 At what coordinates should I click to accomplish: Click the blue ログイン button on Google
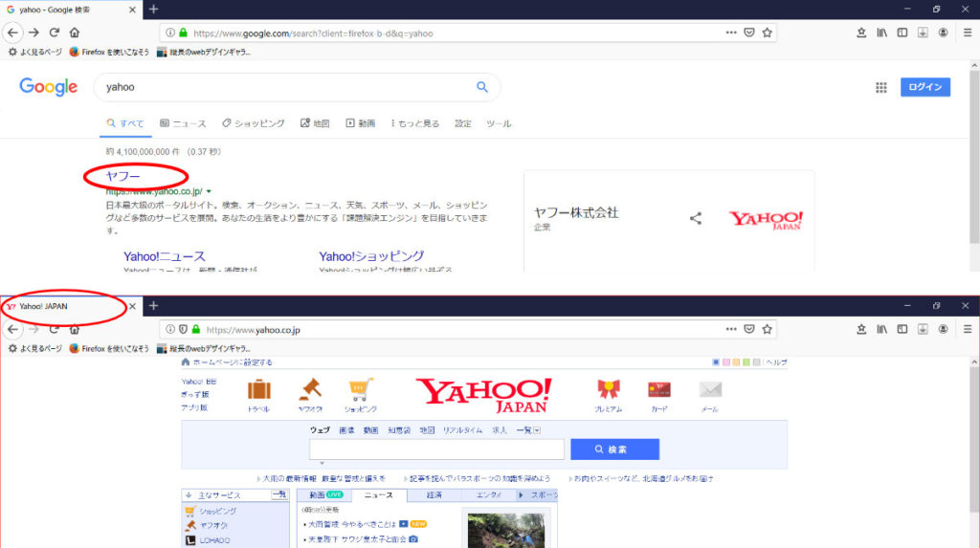pos(924,87)
